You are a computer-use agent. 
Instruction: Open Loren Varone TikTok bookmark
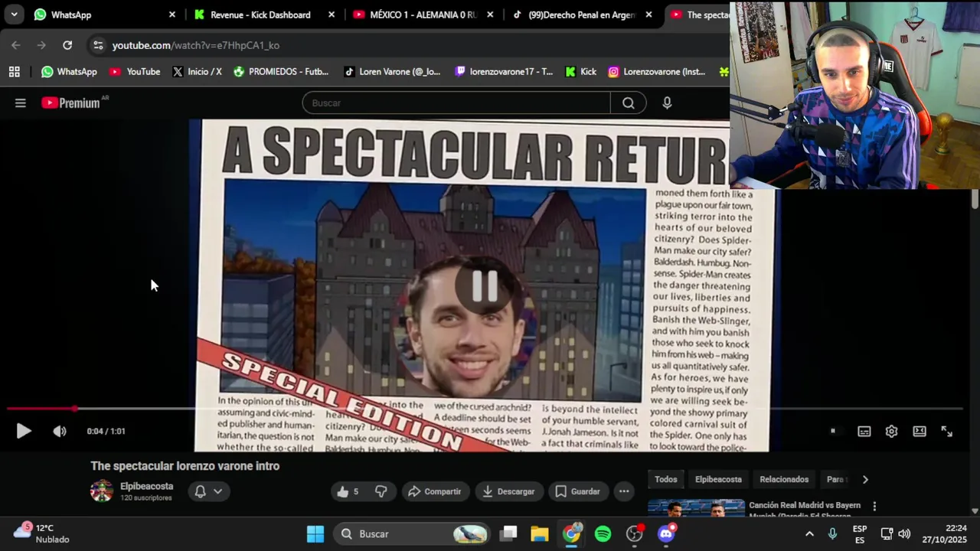[x=392, y=72]
